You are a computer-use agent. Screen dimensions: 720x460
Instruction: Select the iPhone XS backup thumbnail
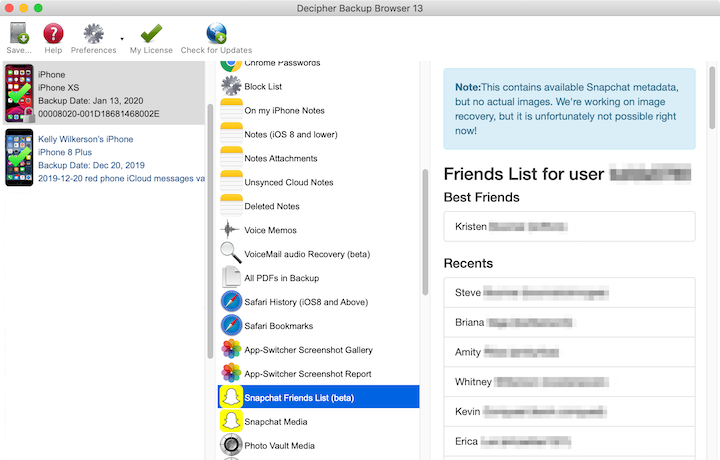tap(19, 93)
